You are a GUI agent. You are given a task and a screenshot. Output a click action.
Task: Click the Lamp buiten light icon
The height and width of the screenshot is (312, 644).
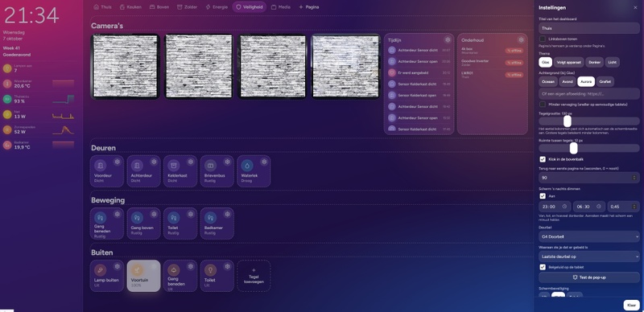click(100, 270)
